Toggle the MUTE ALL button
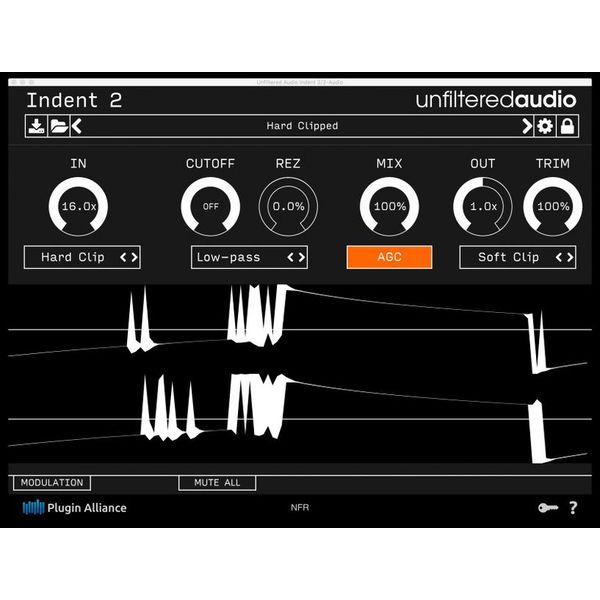The height and width of the screenshot is (600, 600). click(x=217, y=483)
